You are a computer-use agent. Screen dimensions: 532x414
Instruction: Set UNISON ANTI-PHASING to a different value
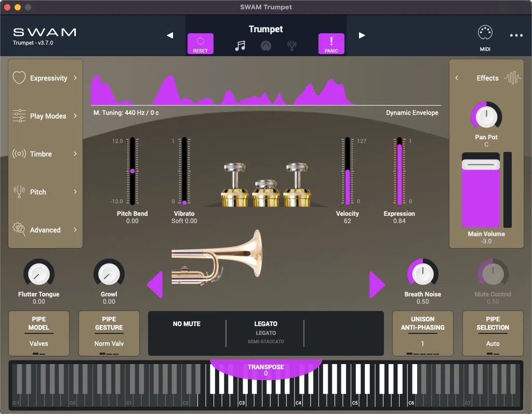(x=422, y=333)
